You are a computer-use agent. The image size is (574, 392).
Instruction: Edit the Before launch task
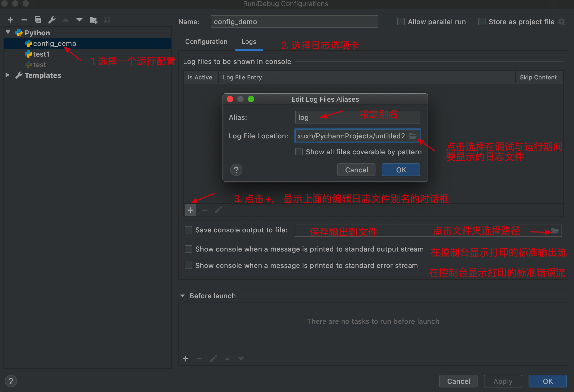click(x=213, y=359)
